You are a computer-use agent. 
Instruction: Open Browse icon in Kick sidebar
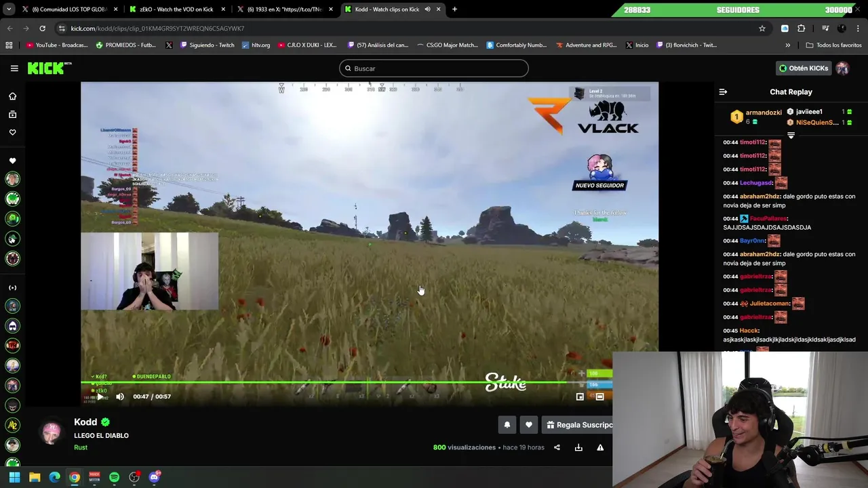pos(12,115)
